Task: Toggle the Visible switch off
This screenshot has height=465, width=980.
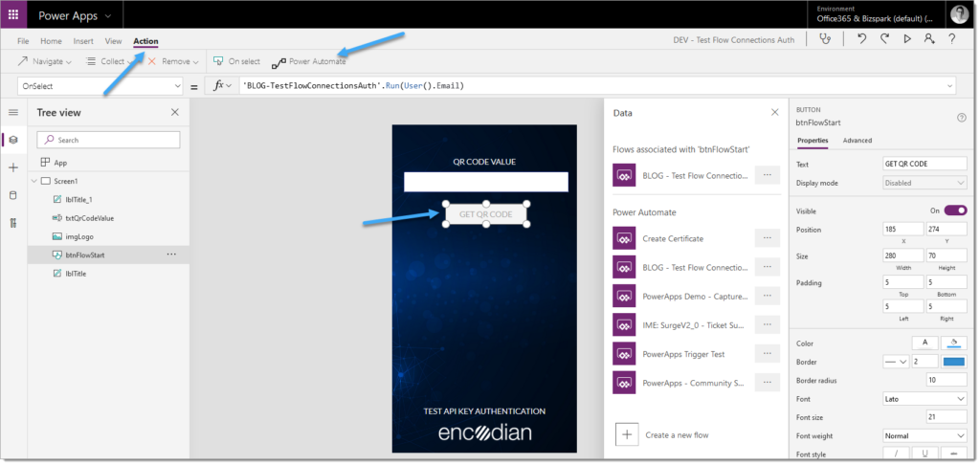Action: click(956, 210)
